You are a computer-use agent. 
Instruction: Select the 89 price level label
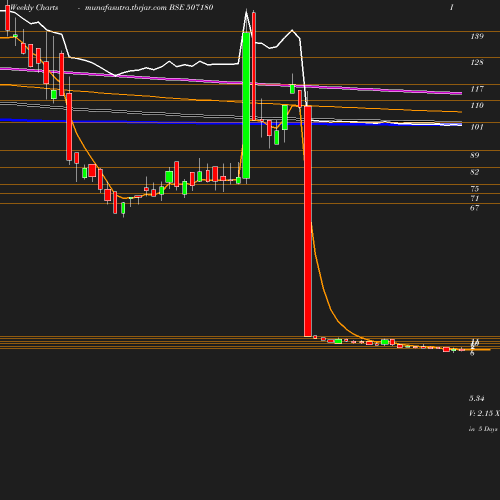(x=475, y=155)
